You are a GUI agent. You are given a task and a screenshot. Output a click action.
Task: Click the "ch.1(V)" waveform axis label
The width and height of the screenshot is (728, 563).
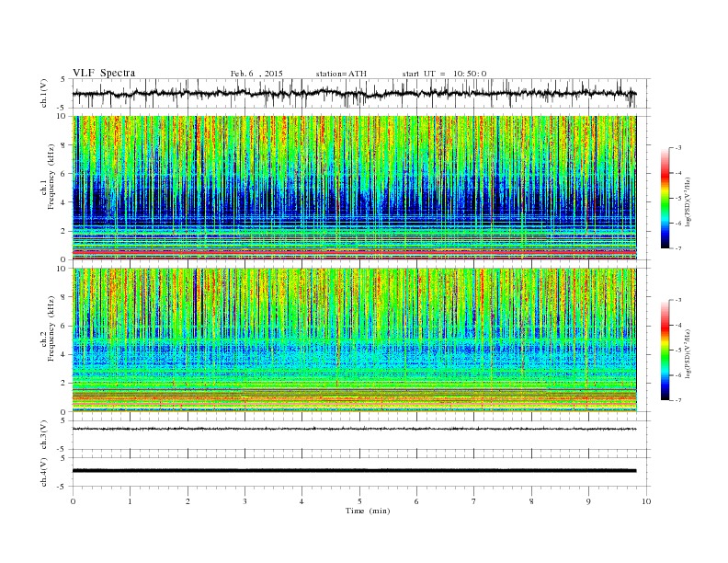click(x=43, y=93)
